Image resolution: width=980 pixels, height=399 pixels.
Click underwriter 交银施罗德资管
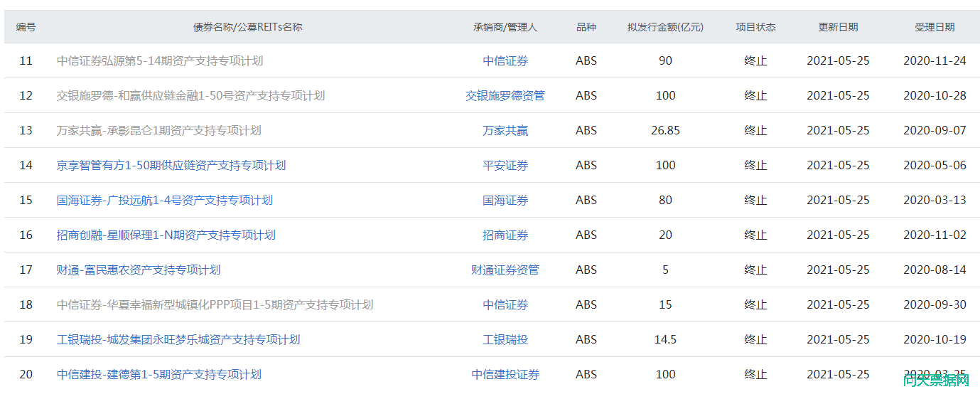(x=505, y=96)
